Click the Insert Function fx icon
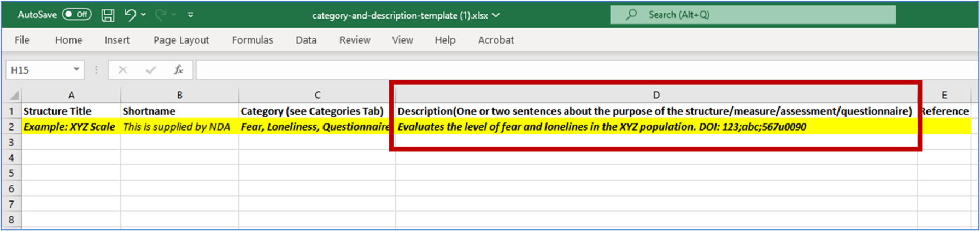This screenshot has width=980, height=231. (x=178, y=70)
